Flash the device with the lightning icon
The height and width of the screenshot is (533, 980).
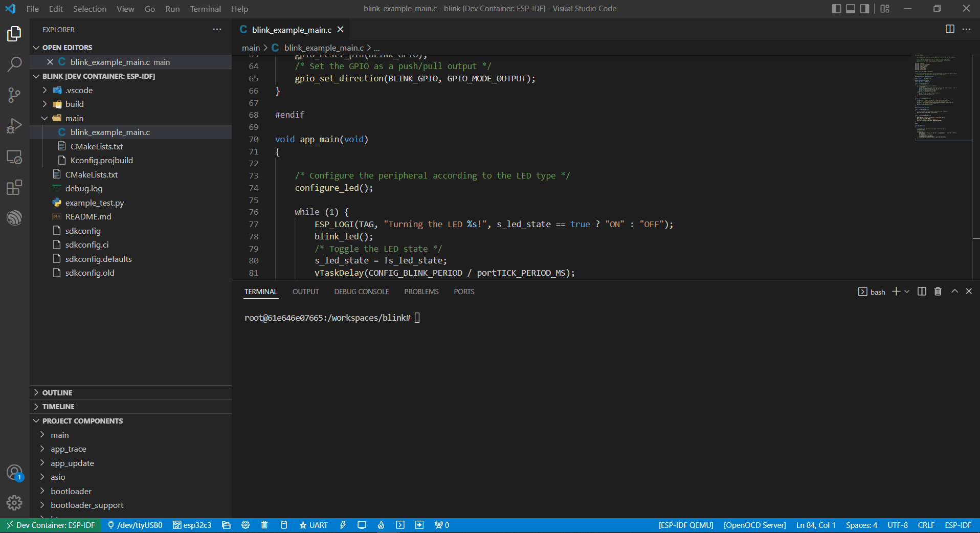(x=343, y=525)
